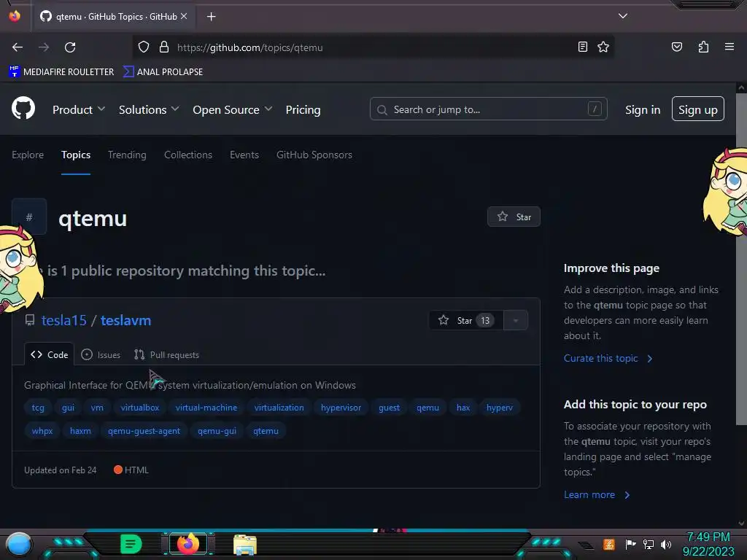Screen dimensions: 747x560
Task: Click the gui topic tag
Action: pos(68,408)
